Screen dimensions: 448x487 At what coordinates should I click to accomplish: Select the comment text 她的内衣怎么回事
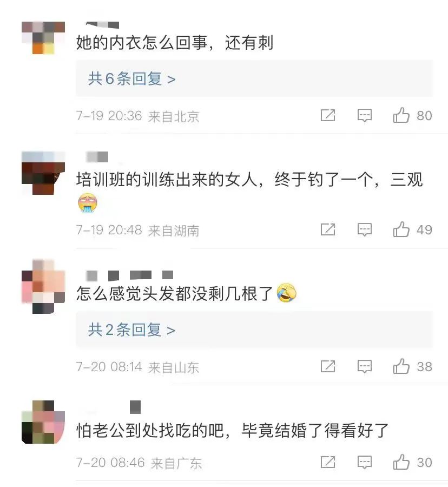(142, 43)
